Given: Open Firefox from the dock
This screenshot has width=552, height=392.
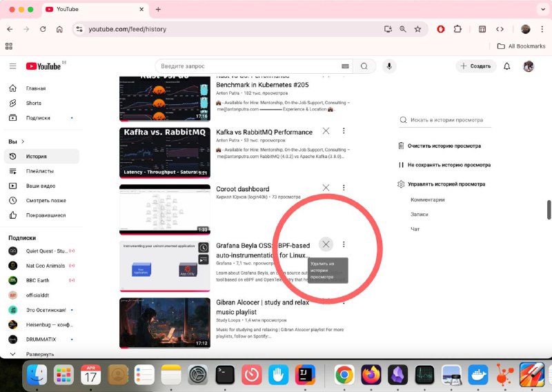Looking at the screenshot, I should (x=371, y=375).
